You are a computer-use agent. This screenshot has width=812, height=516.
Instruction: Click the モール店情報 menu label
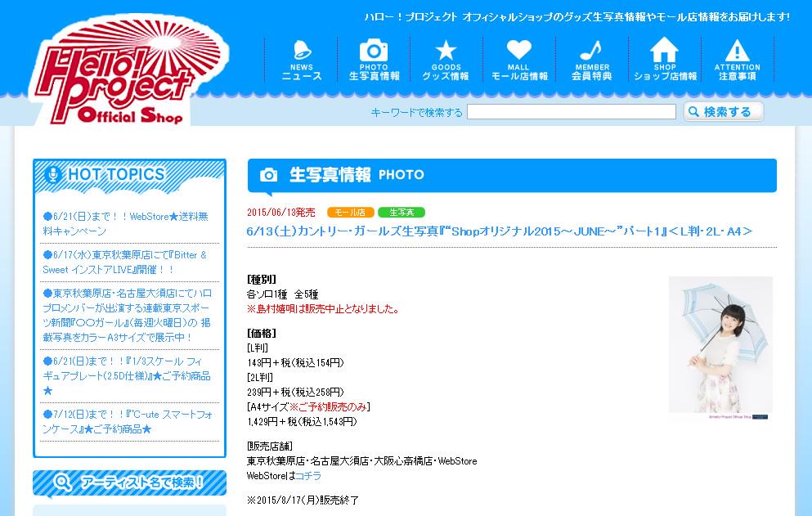(519, 76)
